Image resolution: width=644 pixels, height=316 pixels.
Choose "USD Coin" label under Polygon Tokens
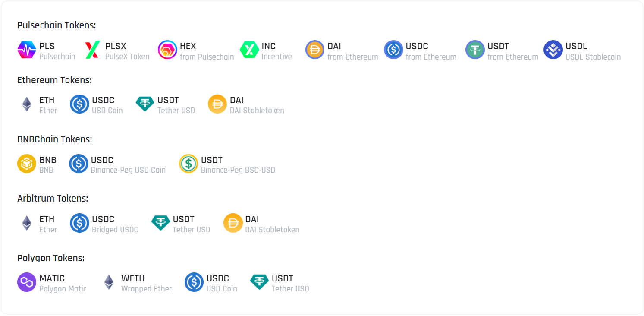(222, 289)
